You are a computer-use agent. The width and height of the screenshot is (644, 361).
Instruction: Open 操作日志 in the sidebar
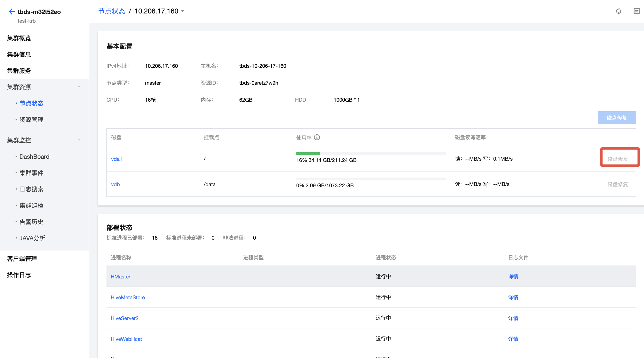(x=19, y=275)
